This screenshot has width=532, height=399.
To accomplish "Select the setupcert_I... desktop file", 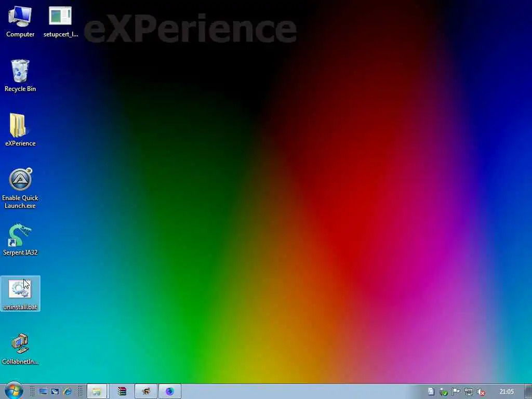I will pos(60,22).
